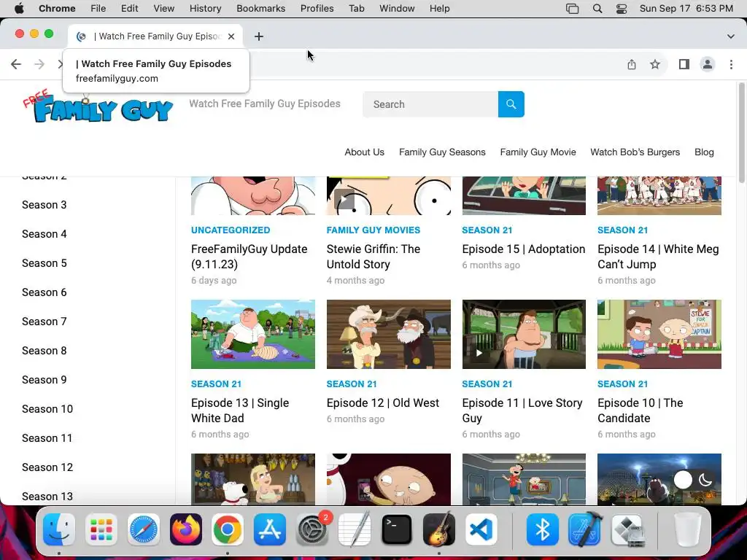Open the Trash in the Dock

[687, 529]
